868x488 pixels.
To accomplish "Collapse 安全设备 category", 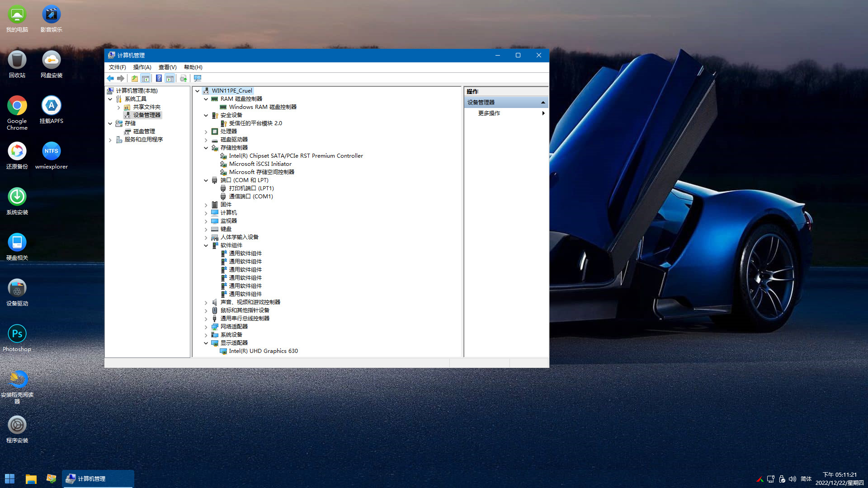I will click(x=206, y=115).
